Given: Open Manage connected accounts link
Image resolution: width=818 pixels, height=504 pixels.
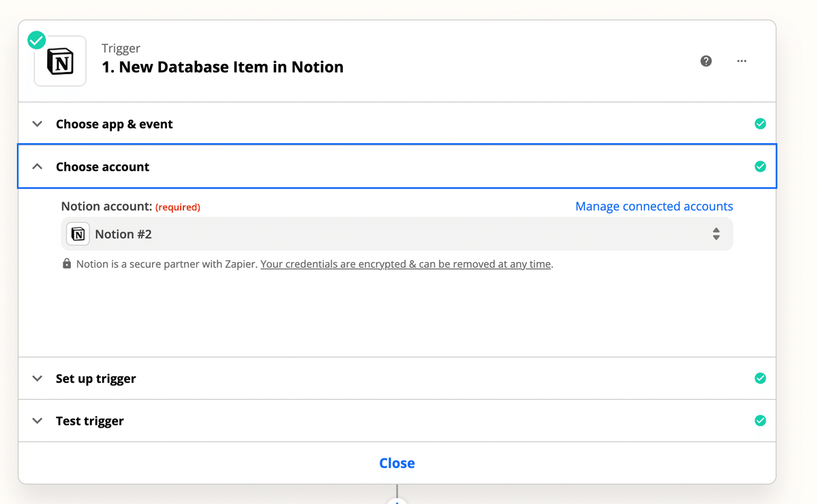Looking at the screenshot, I should pyautogui.click(x=654, y=206).
